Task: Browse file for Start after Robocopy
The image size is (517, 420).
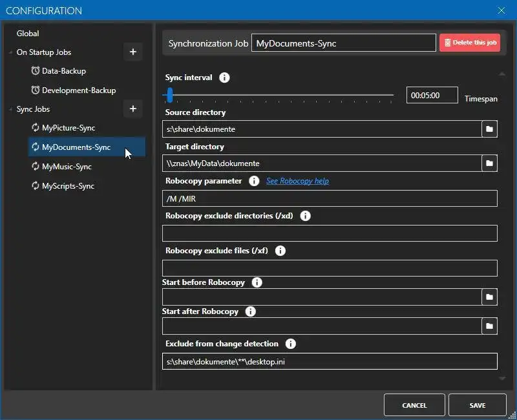Action: tap(490, 326)
